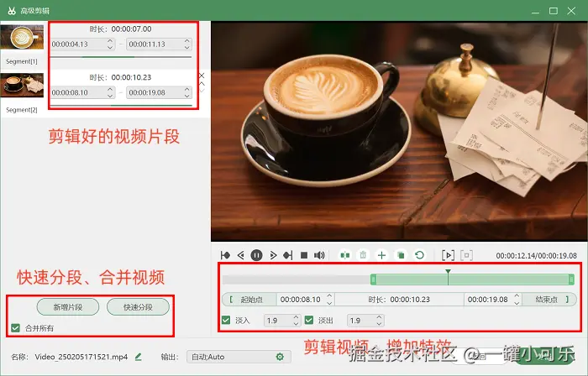
Task: Click the green selected timeline range
Action: click(472, 279)
